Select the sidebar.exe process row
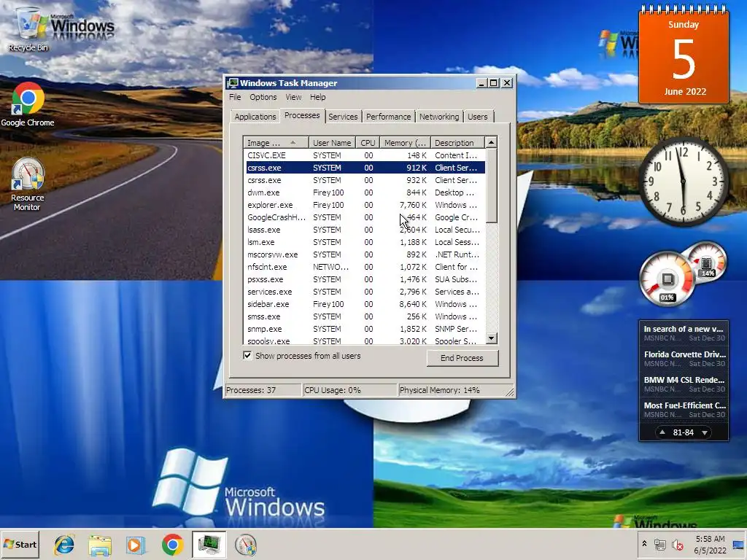Screen dimensions: 747x560 (x=365, y=304)
